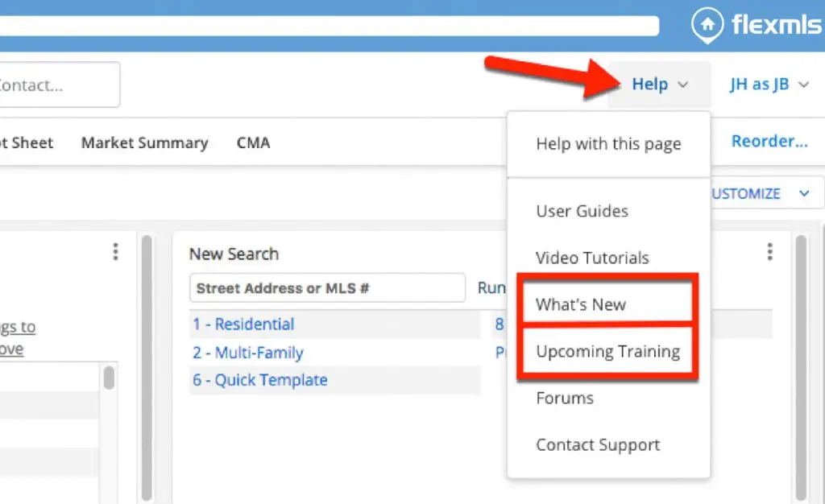
Task: Choose Video Tutorials menu entry
Action: (592, 258)
